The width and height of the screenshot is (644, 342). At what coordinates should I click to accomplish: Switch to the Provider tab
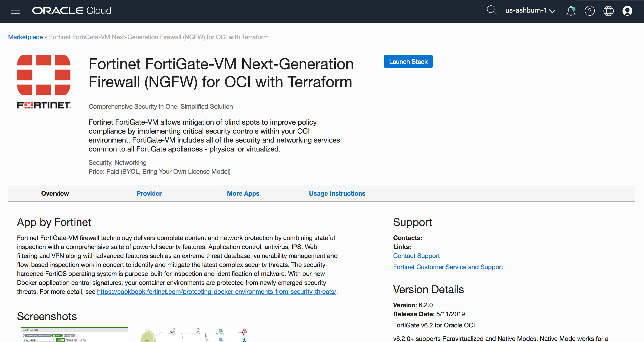click(149, 193)
